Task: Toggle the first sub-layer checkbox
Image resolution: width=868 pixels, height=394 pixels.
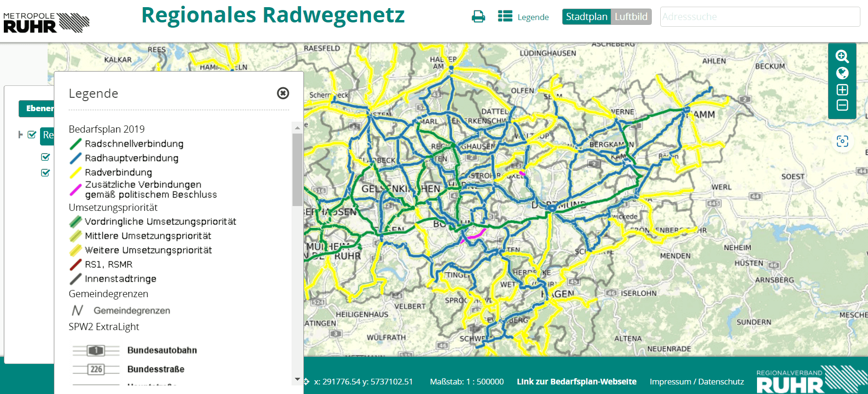Action: click(x=46, y=157)
